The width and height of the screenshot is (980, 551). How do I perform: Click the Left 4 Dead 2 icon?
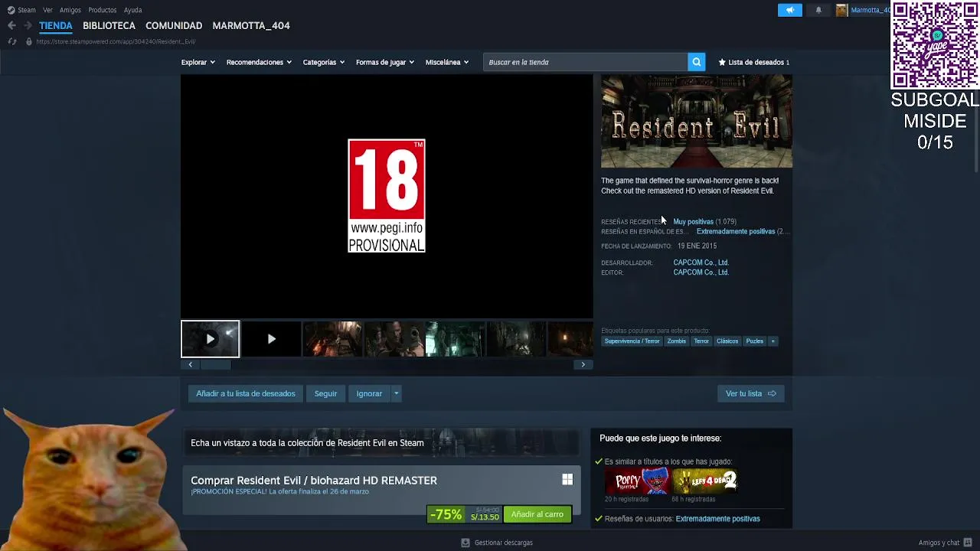(x=704, y=481)
